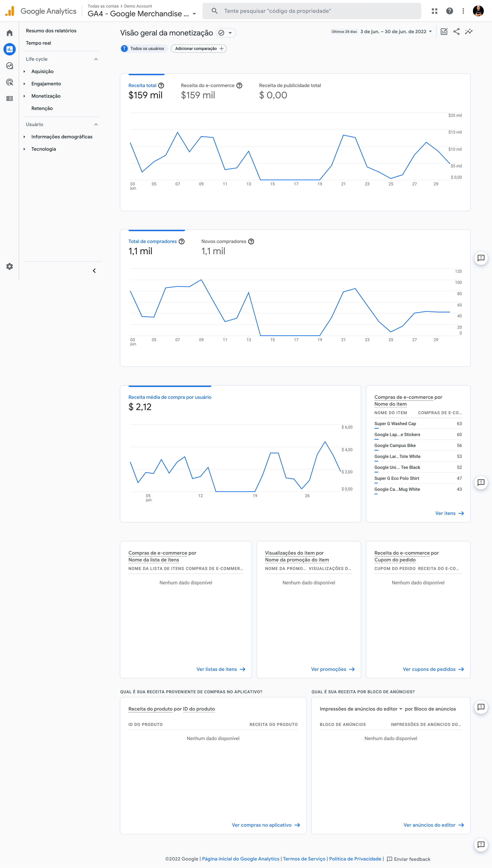Open the 'Monetização' menu entry
This screenshot has height=868, width=492.
46,96
